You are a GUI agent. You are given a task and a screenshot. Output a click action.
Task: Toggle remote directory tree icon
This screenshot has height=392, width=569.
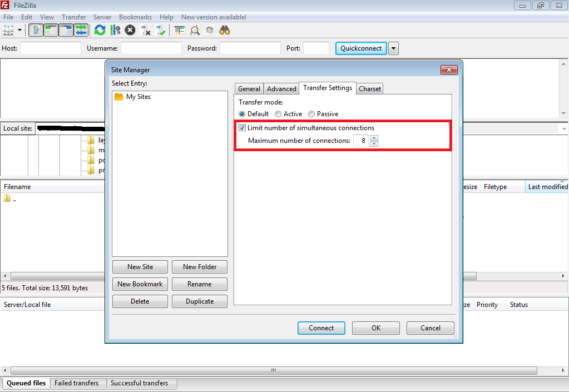(66, 30)
